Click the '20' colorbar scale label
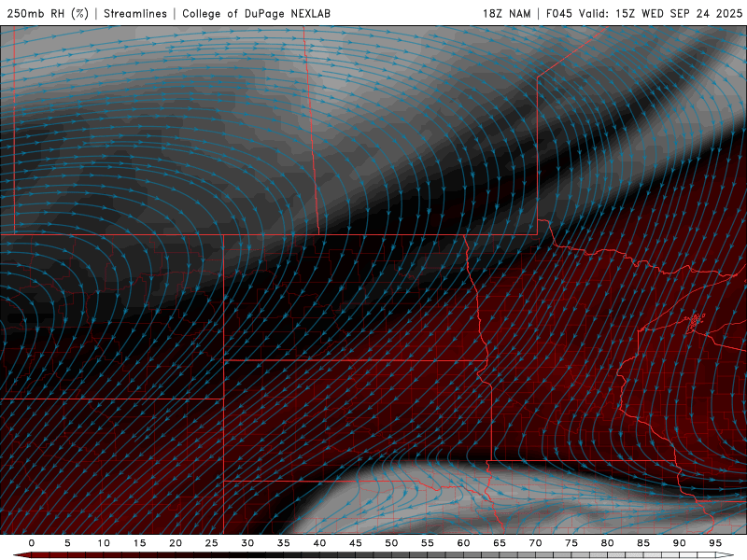The height and width of the screenshot is (560, 747). [x=176, y=543]
